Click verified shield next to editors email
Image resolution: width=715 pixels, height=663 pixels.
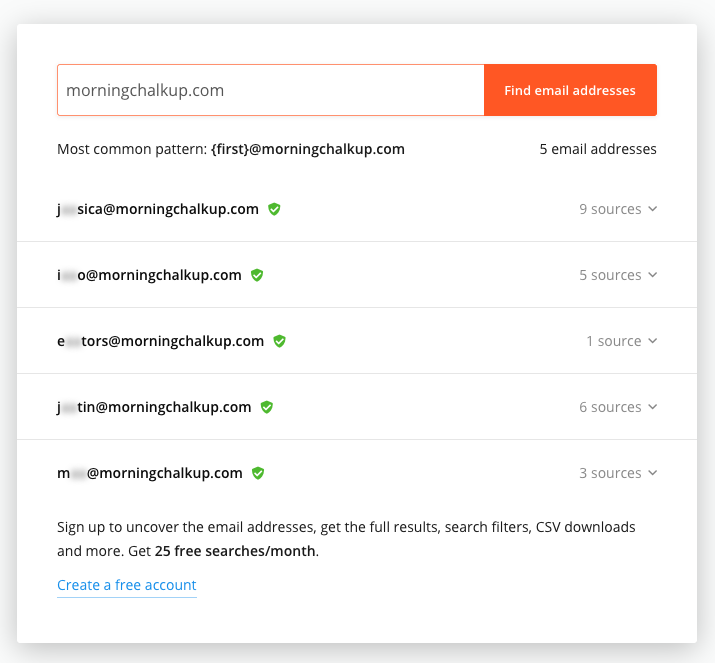coord(279,341)
